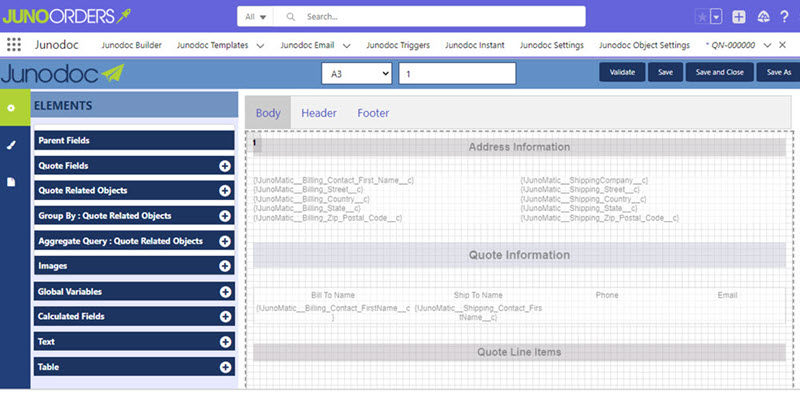
Task: Select the Shipping_Street__c merge field
Action: pyautogui.click(x=580, y=190)
